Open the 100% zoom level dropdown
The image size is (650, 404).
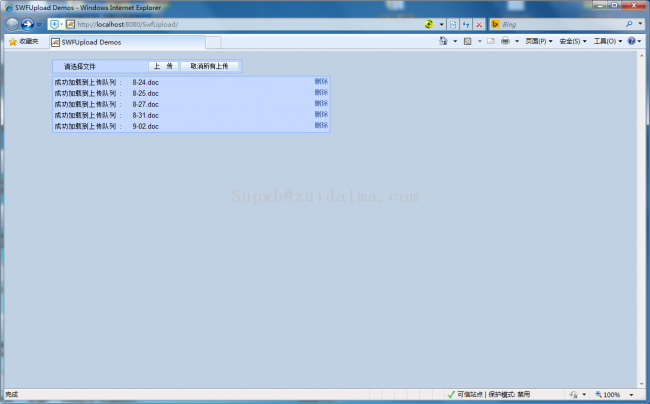tap(609, 395)
